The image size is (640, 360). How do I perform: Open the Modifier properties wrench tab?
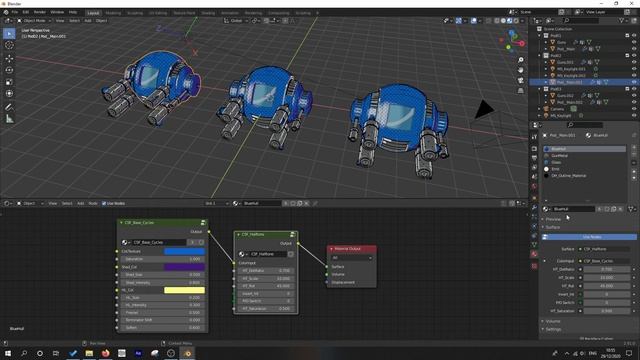534,207
